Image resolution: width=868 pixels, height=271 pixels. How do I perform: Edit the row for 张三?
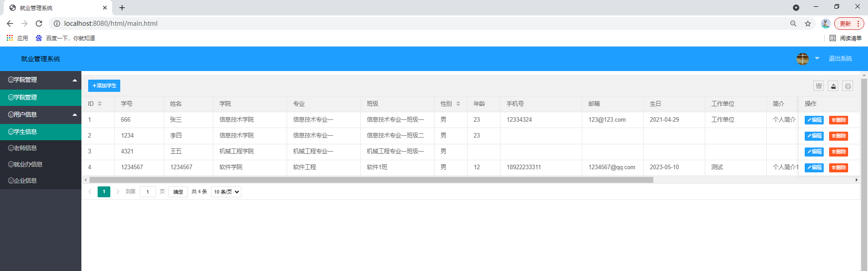(x=814, y=120)
